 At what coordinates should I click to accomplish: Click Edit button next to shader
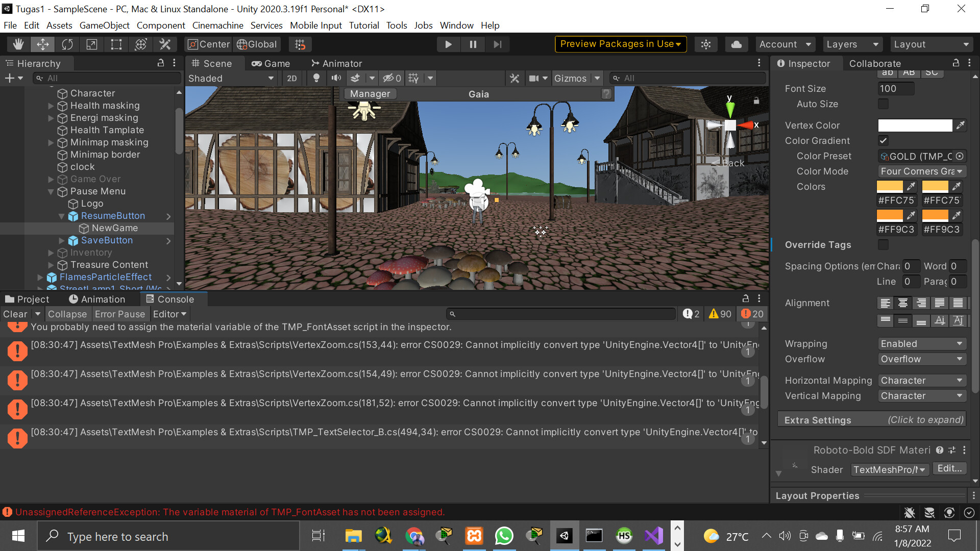pyautogui.click(x=949, y=468)
